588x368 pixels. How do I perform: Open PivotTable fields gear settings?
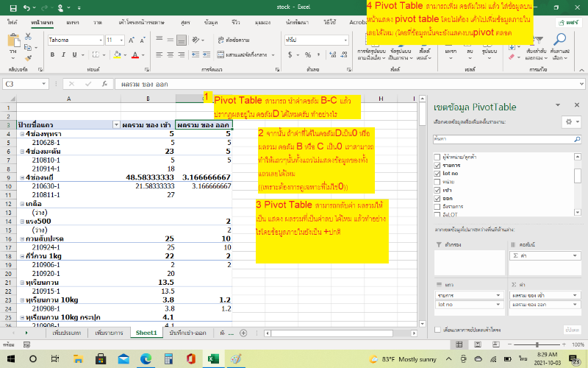568,121
